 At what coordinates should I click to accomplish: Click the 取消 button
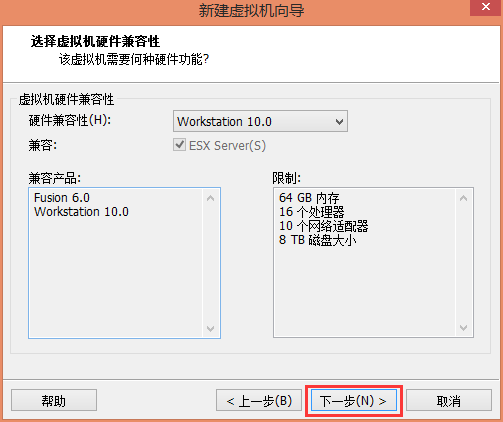pos(449,400)
